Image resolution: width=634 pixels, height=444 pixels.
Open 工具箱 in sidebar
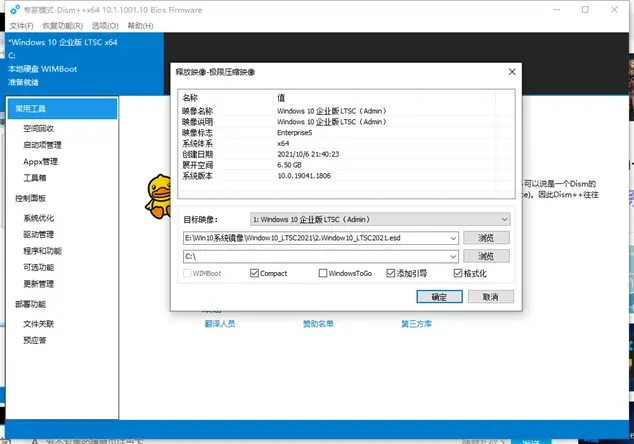click(35, 178)
